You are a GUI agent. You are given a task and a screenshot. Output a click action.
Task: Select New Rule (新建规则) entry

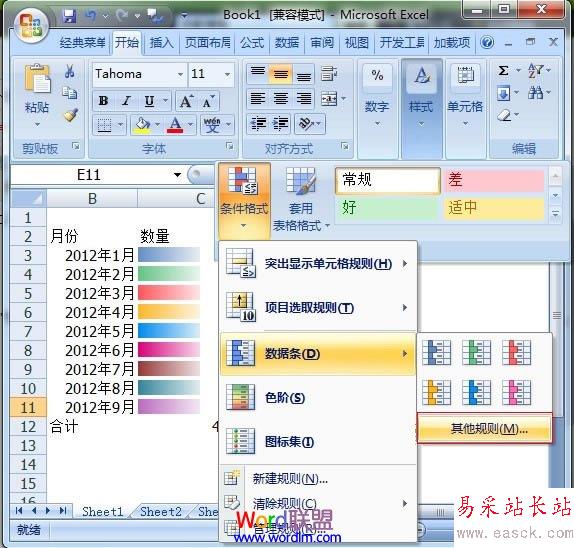(318, 478)
